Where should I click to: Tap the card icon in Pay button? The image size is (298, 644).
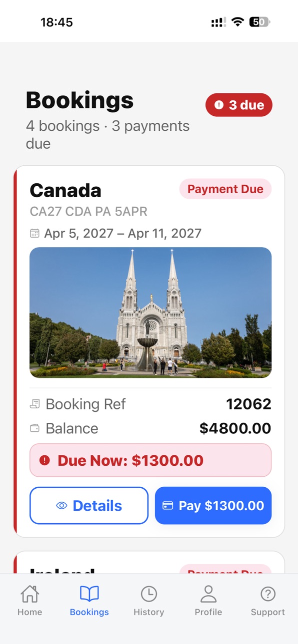click(168, 506)
